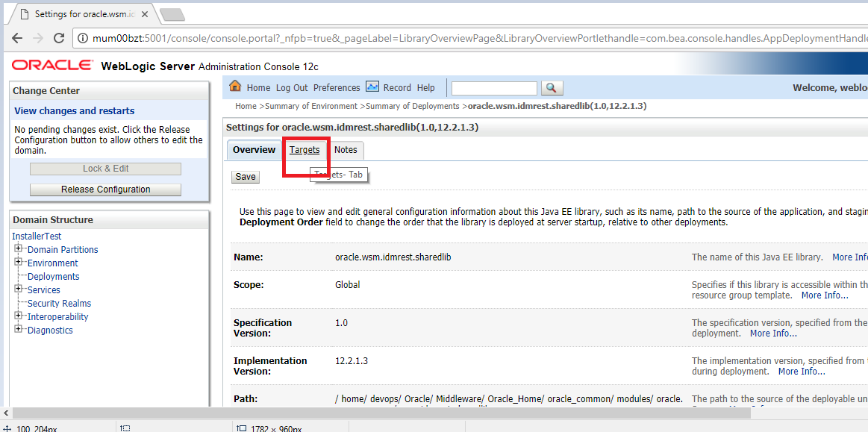Image resolution: width=868 pixels, height=432 pixels.
Task: Open View changes and restarts link
Action: [x=74, y=110]
